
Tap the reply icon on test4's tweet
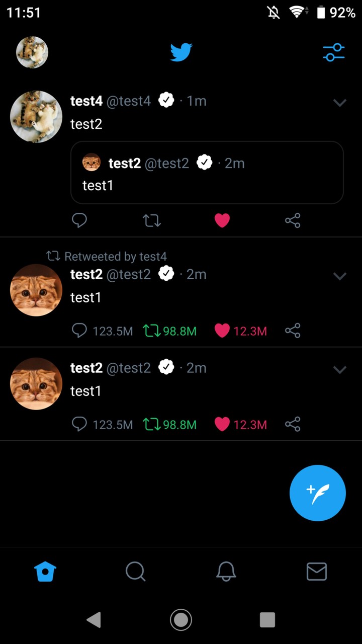pos(79,220)
